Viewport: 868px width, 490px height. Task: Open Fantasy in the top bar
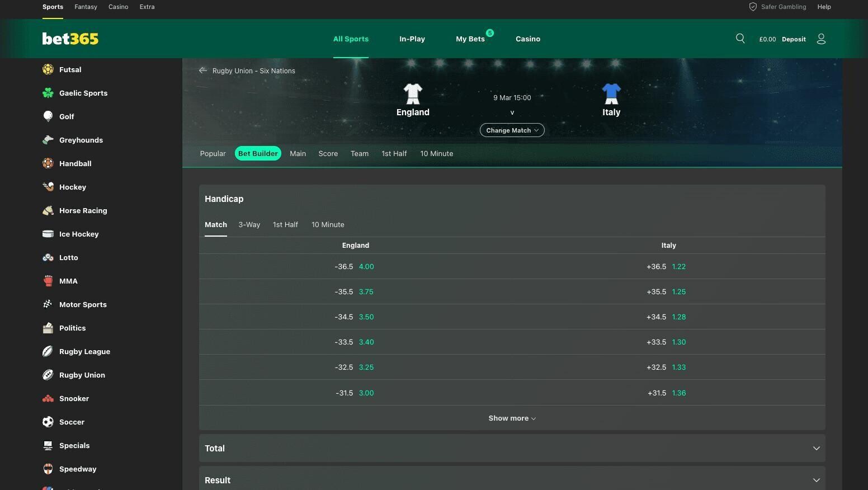[x=86, y=7]
